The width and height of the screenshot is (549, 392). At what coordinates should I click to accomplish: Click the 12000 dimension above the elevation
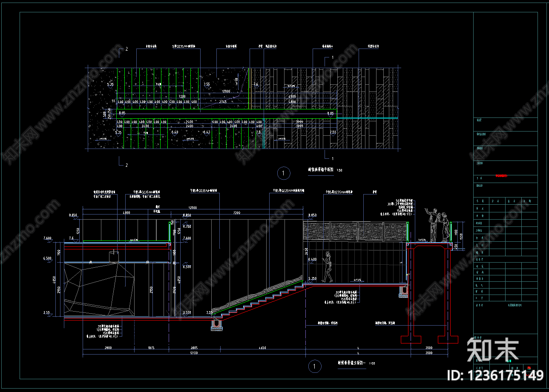click(x=193, y=208)
